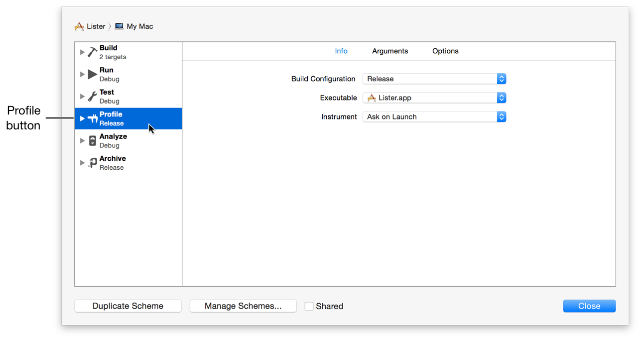Expand the Test disclosure triangle

[x=83, y=97]
